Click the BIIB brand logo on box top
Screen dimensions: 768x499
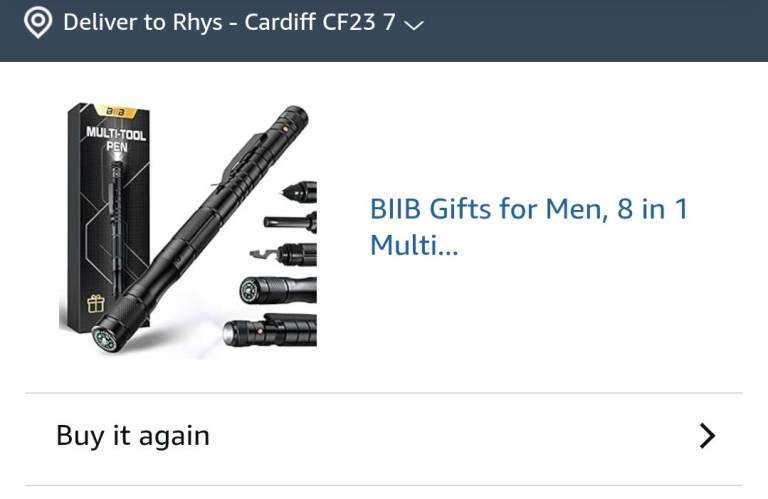[116, 112]
